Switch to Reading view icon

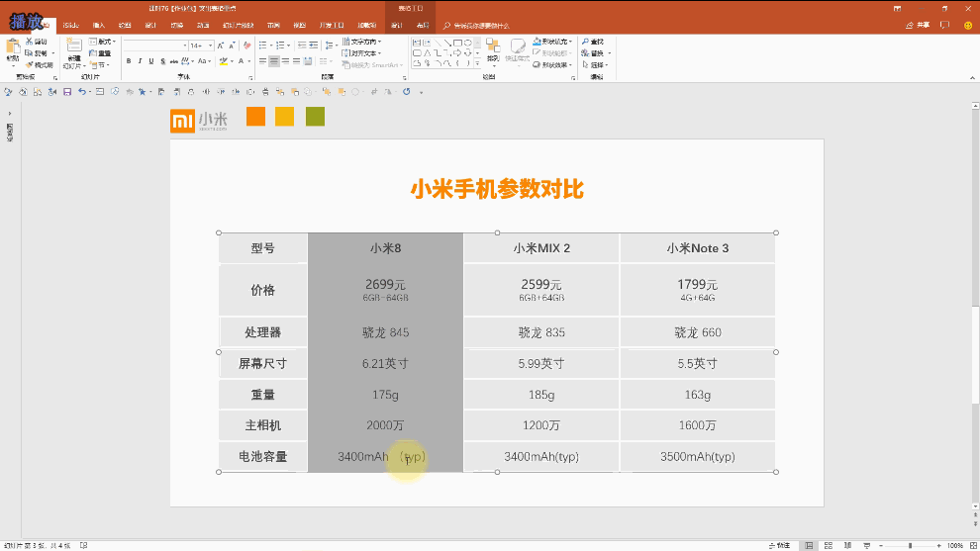click(x=847, y=545)
